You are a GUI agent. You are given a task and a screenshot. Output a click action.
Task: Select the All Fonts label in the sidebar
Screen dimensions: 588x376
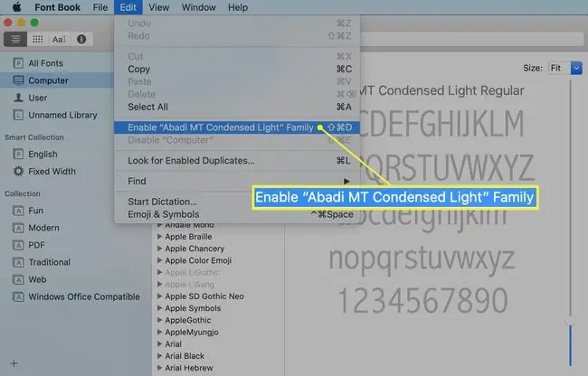coord(46,63)
